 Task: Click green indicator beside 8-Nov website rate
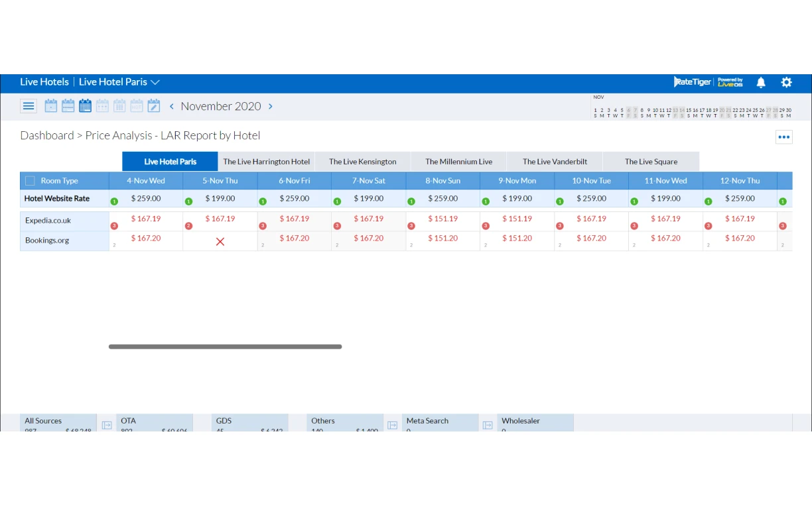click(411, 201)
